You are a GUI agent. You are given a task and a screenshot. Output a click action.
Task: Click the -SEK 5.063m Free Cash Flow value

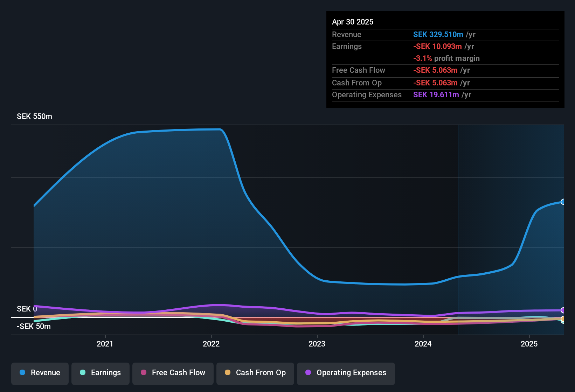pos(435,70)
